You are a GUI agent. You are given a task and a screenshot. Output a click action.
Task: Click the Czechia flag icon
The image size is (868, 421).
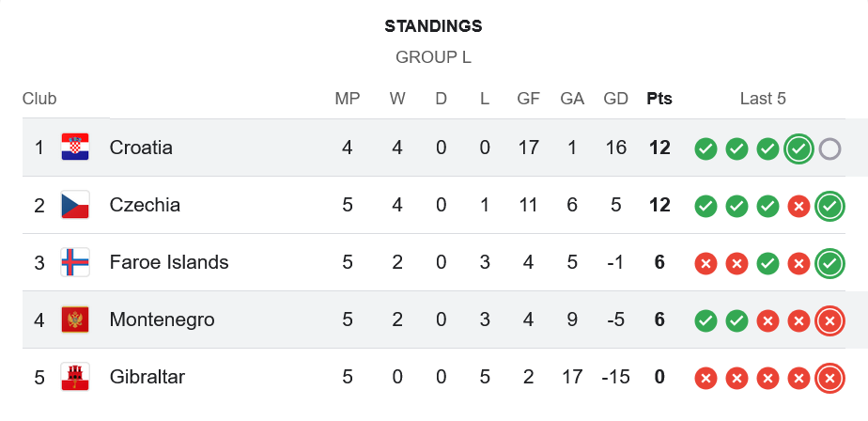(x=75, y=205)
